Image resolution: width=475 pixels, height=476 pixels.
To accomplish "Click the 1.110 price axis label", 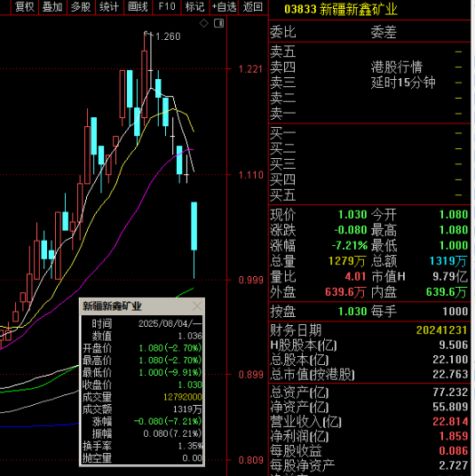I will [250, 175].
